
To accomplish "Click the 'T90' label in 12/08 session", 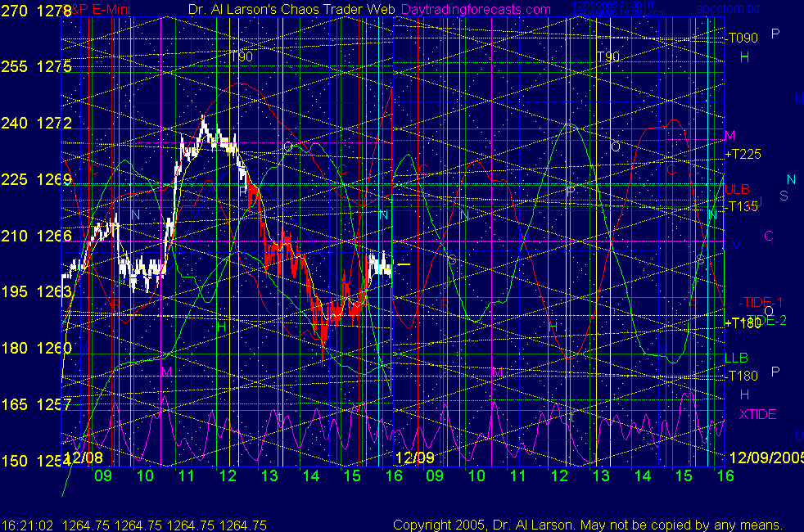I will tap(241, 56).
